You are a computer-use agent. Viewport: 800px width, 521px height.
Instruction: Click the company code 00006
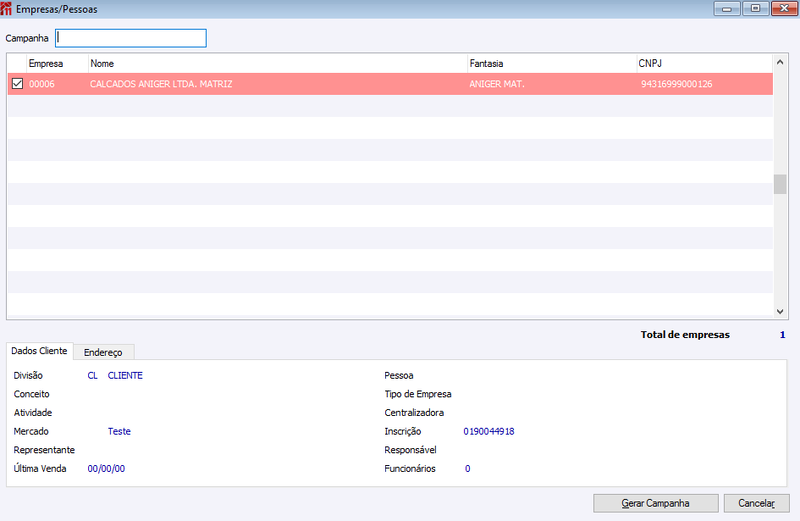(x=42, y=84)
